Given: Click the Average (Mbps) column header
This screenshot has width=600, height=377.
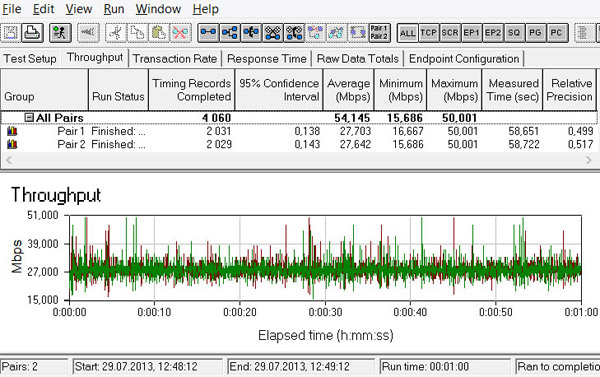Looking at the screenshot, I should [x=349, y=90].
